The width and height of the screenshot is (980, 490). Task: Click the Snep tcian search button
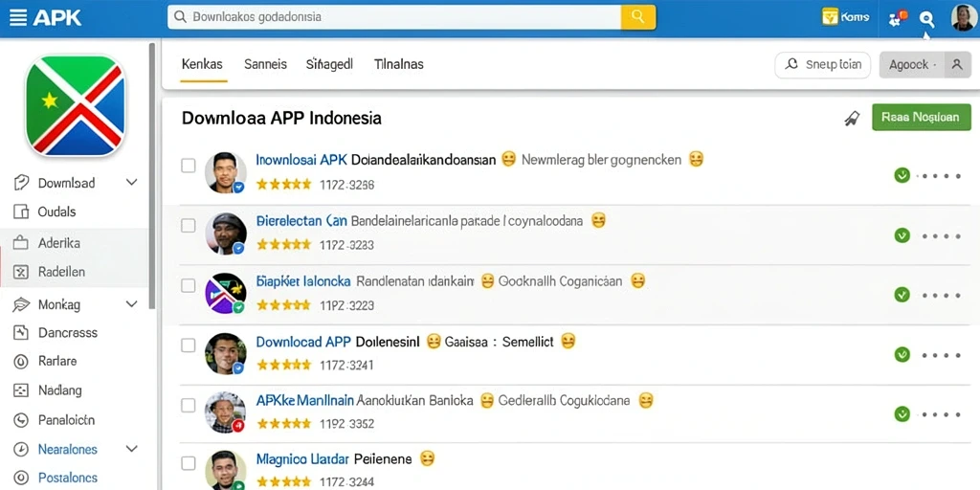click(x=822, y=65)
